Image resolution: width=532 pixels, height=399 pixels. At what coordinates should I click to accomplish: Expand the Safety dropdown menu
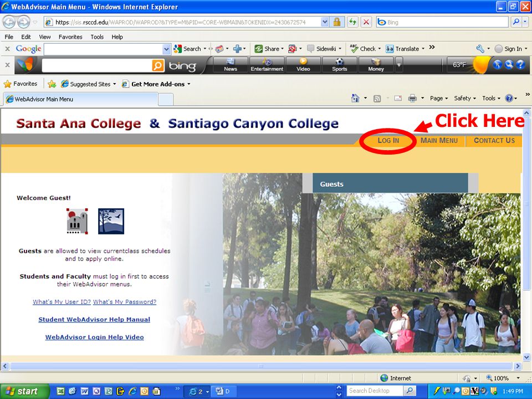point(465,99)
